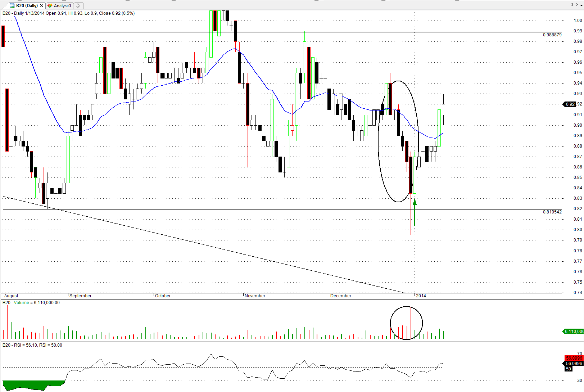Click the Analysis1 tab icon
Viewport: 584px width, 392px height.
click(x=50, y=6)
